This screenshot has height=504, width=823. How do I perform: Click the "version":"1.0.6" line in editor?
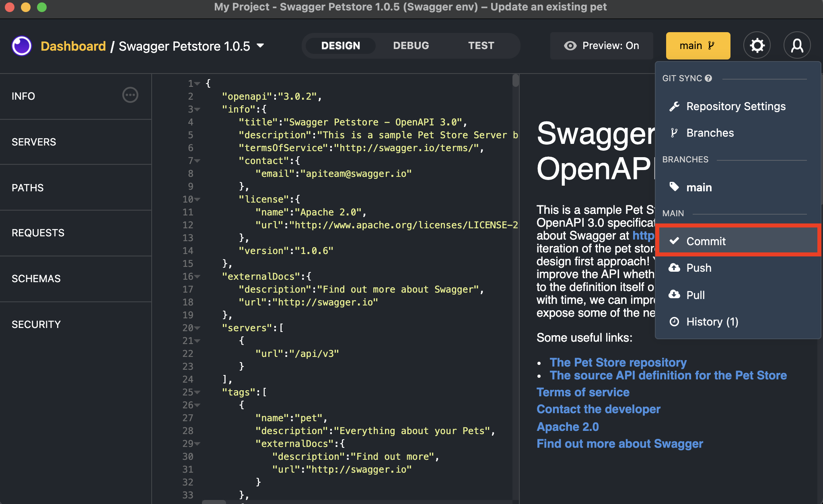[x=286, y=251]
